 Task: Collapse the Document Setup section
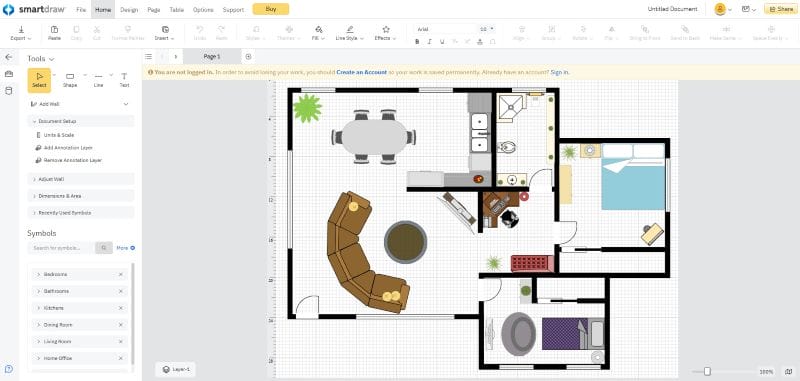pos(81,121)
